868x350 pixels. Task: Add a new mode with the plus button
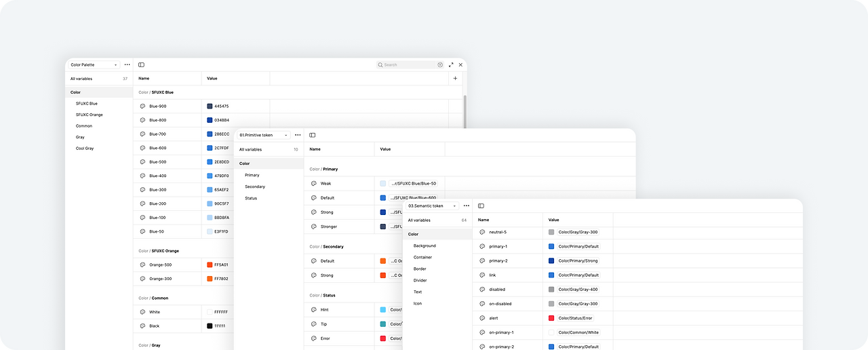(455, 79)
